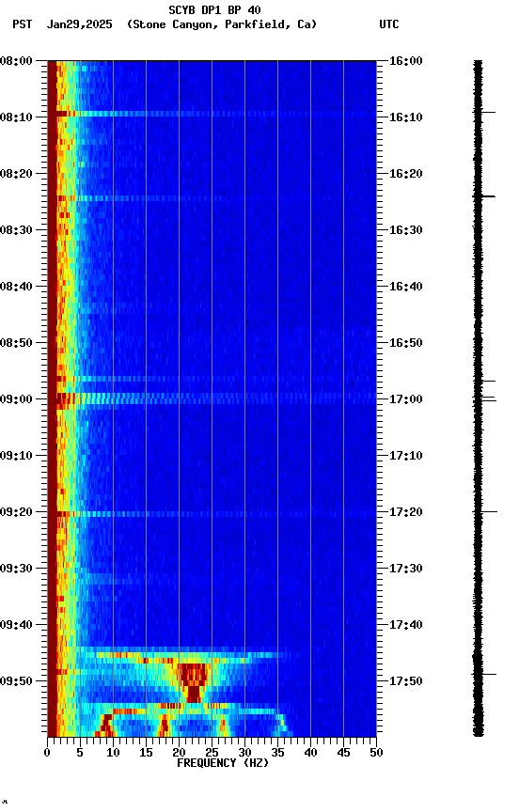Click the 09:30 PST time label
This screenshot has height=812, width=519.
(x=16, y=569)
